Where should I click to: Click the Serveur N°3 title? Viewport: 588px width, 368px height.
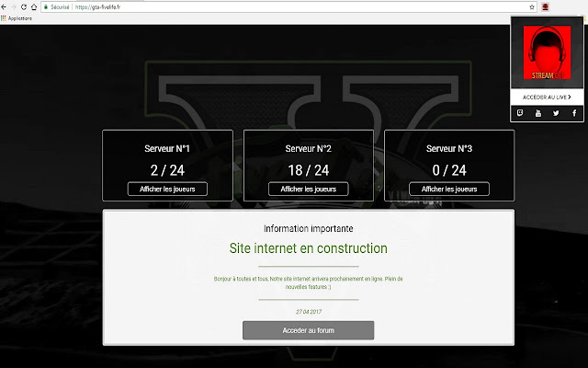pos(449,149)
